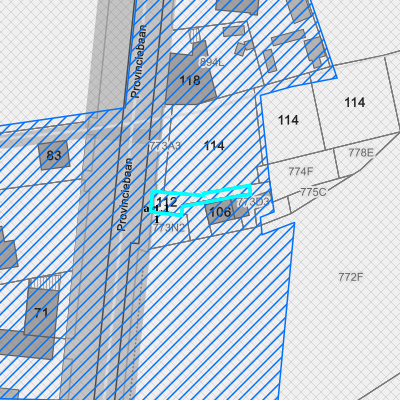Image resolution: width=400 pixels, height=400 pixels.
Task: Select building number 71
Action: click(x=41, y=313)
